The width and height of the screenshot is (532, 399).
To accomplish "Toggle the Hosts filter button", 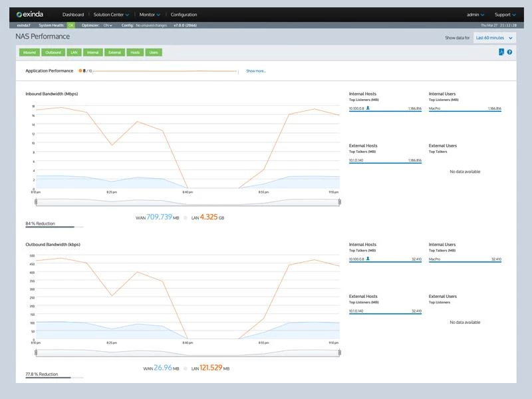I will click(135, 52).
